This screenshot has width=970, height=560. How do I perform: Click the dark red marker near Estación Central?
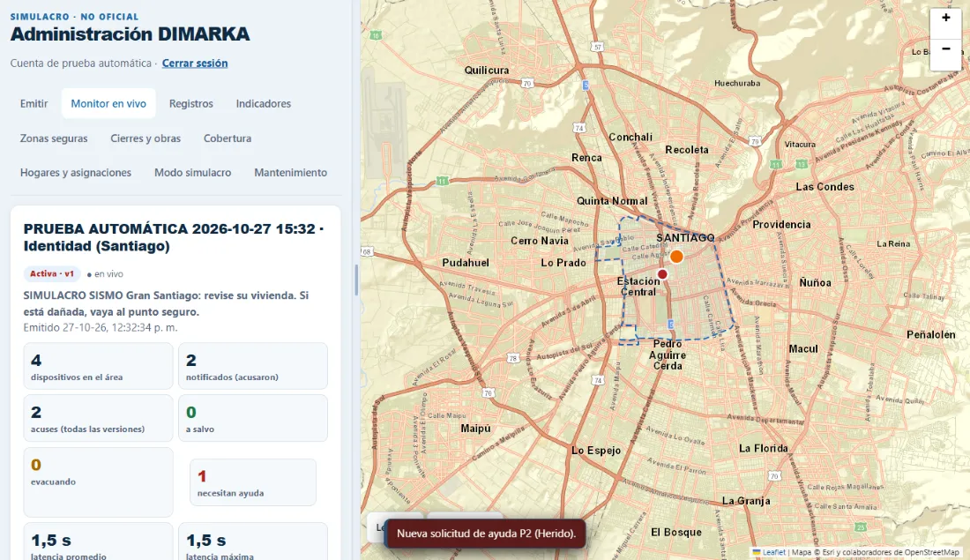pyautogui.click(x=662, y=274)
